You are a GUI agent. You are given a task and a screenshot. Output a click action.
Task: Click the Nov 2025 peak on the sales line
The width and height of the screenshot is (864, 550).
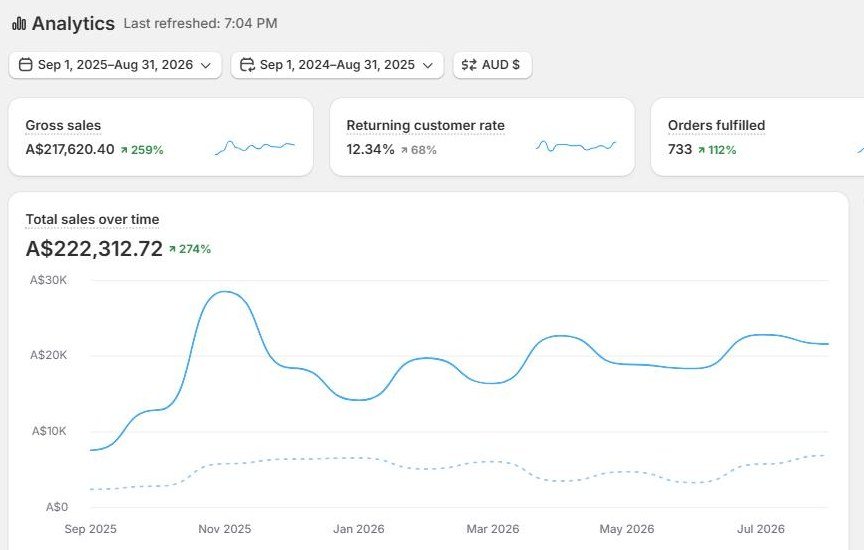point(225,292)
